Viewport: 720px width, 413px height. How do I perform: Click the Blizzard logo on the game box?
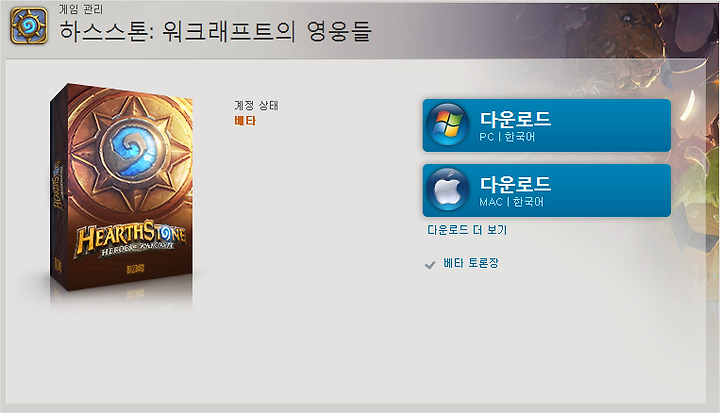point(135,268)
